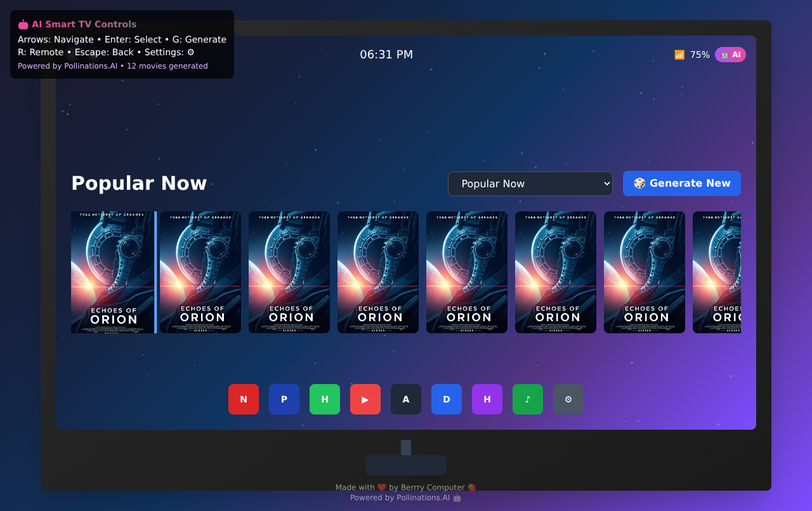Select the highlighted Echoes of Orion poster
Viewport: 812px width, 511px height.
pos(113,272)
